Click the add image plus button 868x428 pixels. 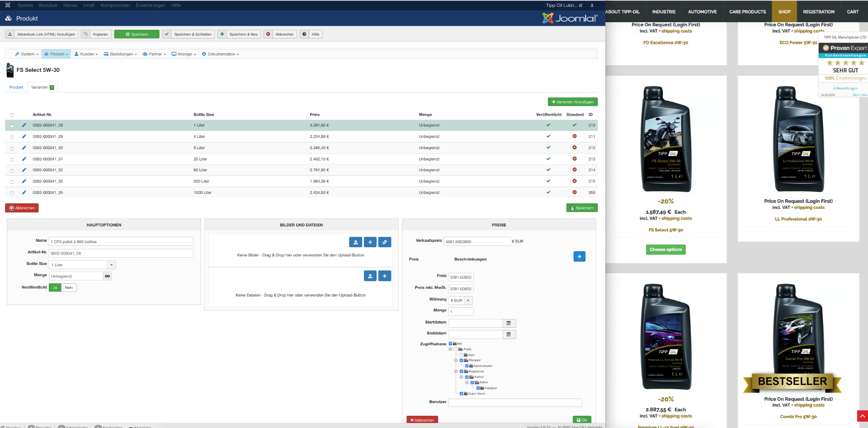point(370,242)
